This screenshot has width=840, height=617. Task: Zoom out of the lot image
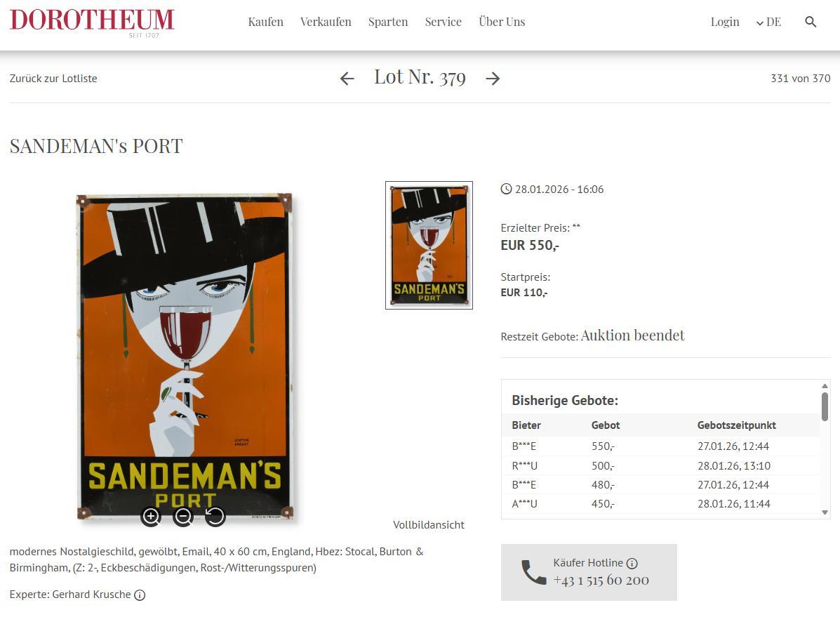183,517
